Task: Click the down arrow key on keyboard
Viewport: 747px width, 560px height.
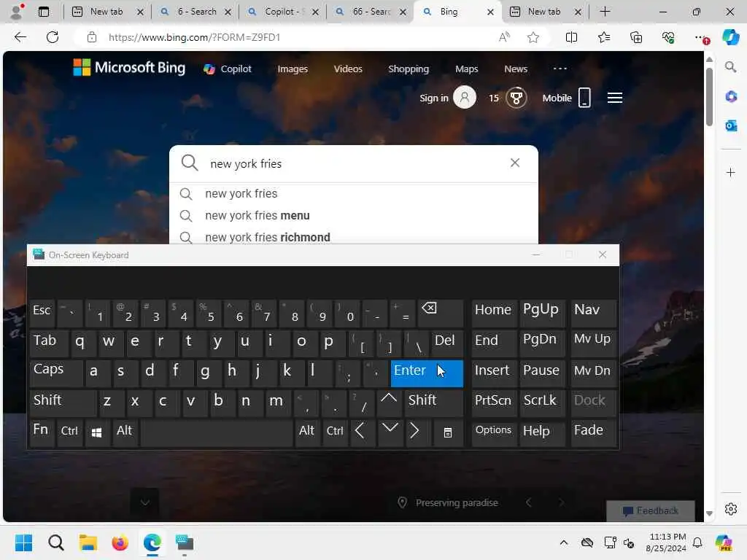Action: coord(390,432)
